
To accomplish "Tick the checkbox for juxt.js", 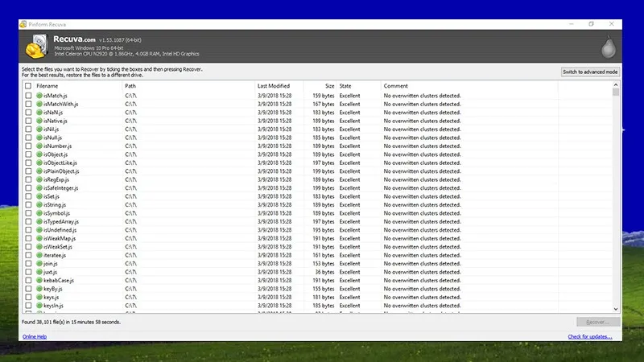I will 28,272.
